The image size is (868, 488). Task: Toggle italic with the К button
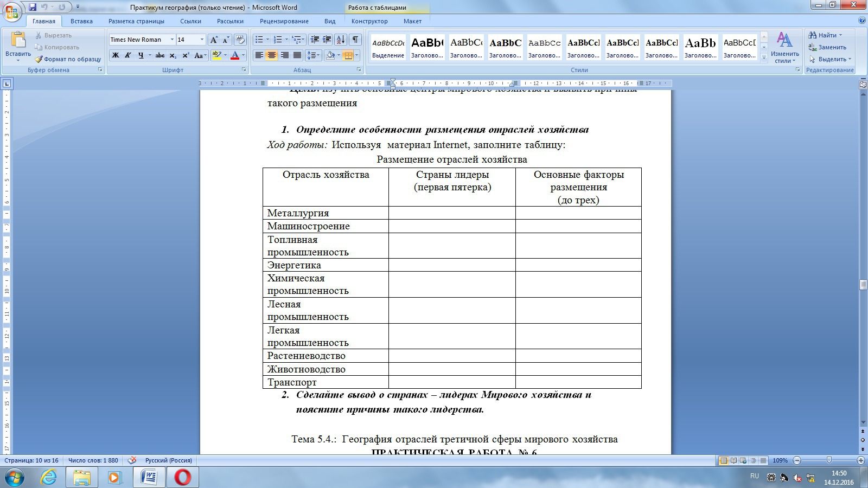point(127,55)
